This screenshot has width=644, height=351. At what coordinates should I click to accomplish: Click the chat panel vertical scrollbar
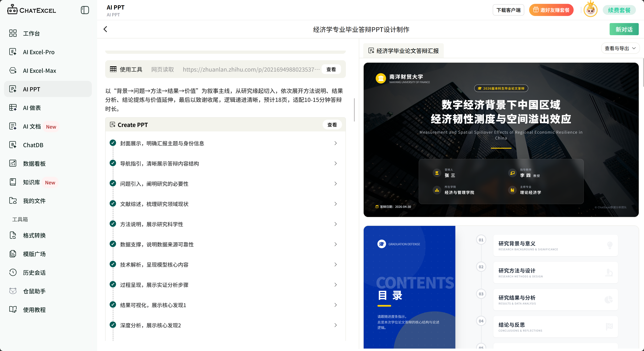(x=354, y=110)
